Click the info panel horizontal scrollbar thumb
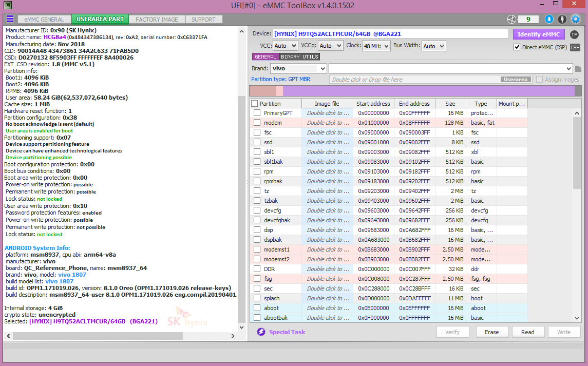This screenshot has width=588, height=366. [x=98, y=336]
